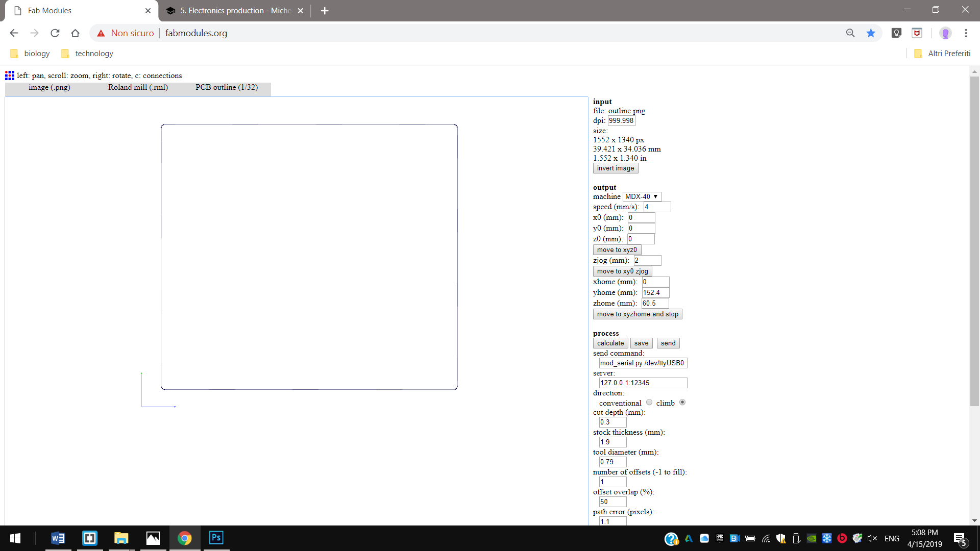Viewport: 980px width, 551px height.
Task: Click the browser reload icon
Action: pyautogui.click(x=55, y=33)
